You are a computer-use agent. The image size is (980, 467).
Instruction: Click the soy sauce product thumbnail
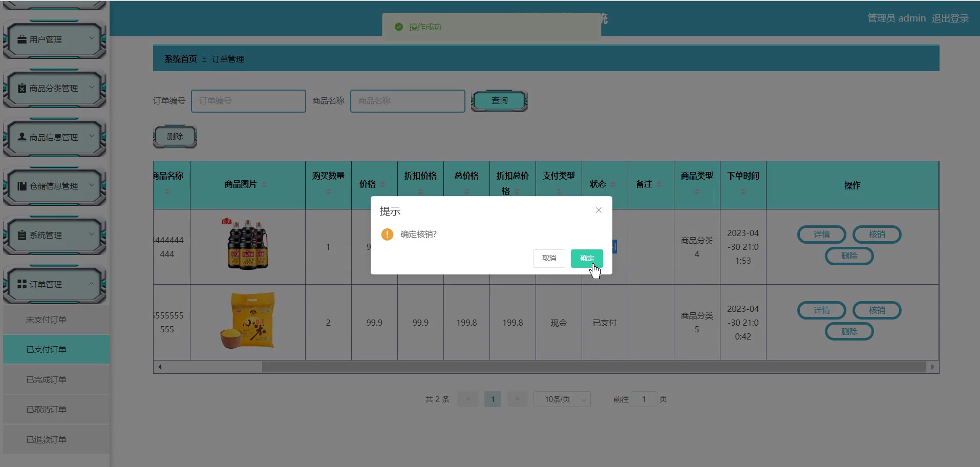coord(247,244)
